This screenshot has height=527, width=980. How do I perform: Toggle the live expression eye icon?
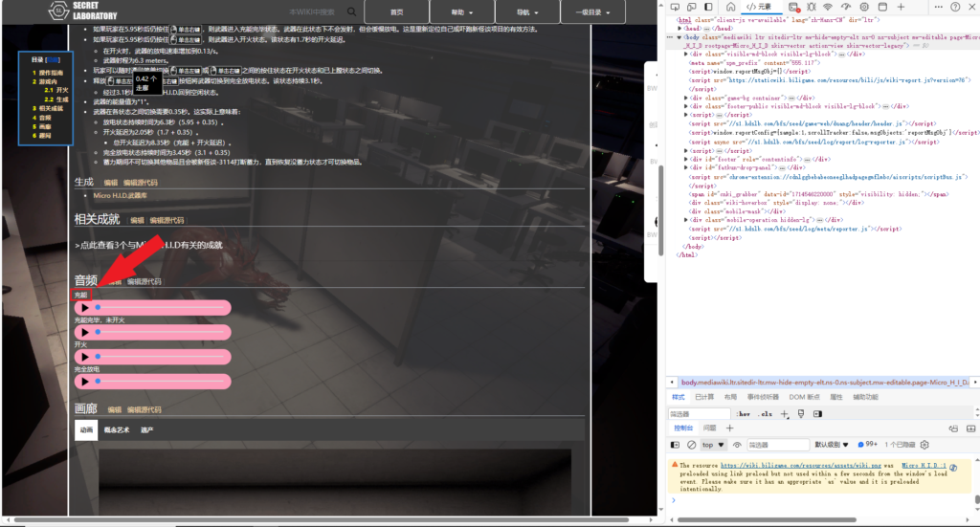coord(737,445)
